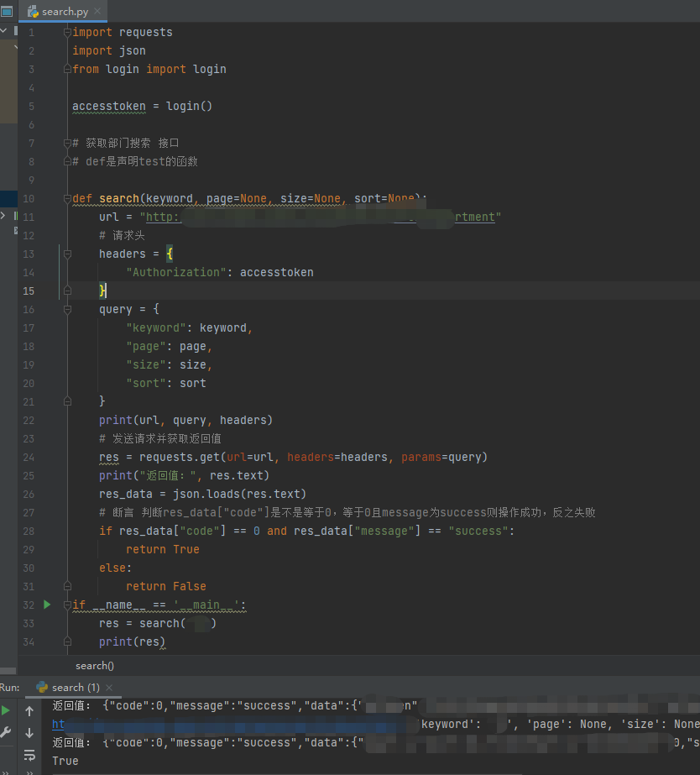The image size is (700, 775).
Task: Fold the query dictionary at line 16
Action: click(x=67, y=309)
